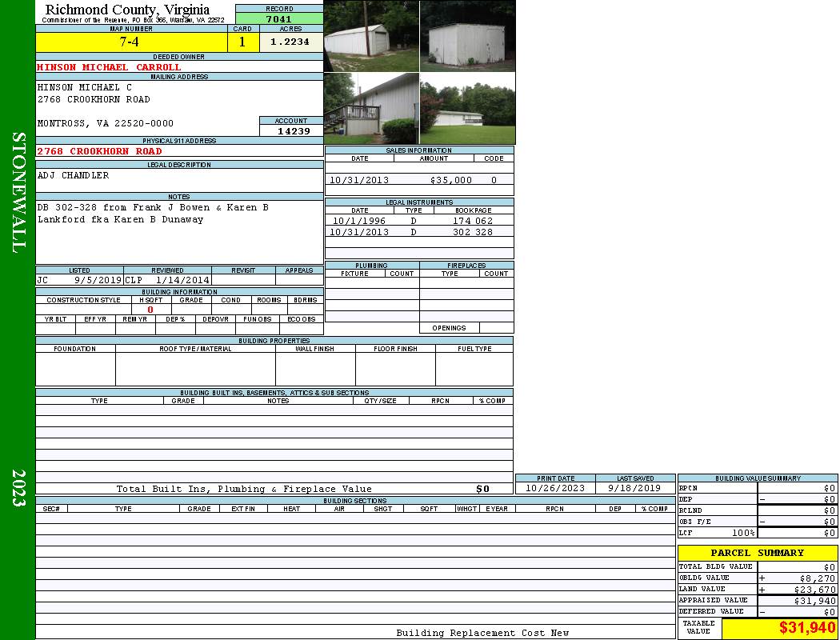Select book/page entry 302 328
The height and width of the screenshot is (640, 840).
(472, 232)
